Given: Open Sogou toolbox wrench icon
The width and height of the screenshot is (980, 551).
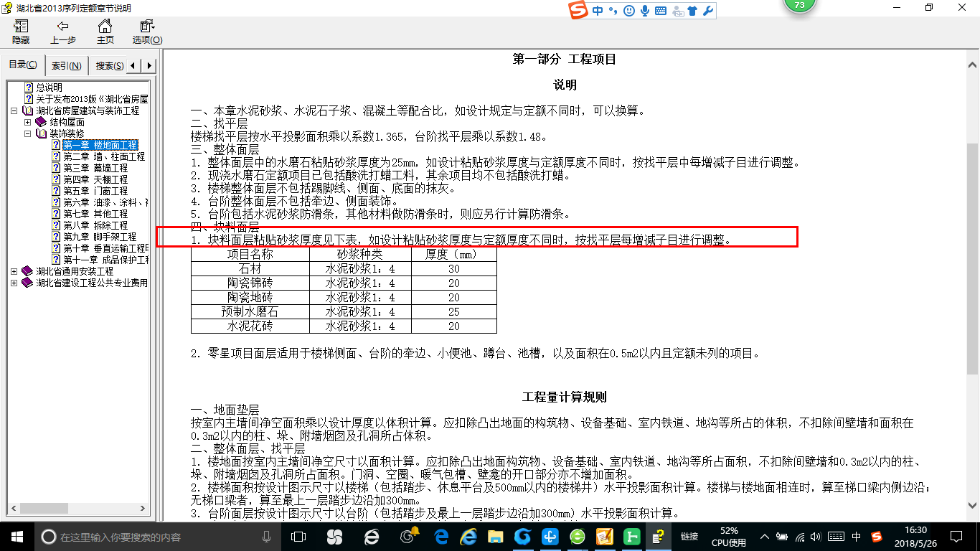Looking at the screenshot, I should click(x=707, y=11).
